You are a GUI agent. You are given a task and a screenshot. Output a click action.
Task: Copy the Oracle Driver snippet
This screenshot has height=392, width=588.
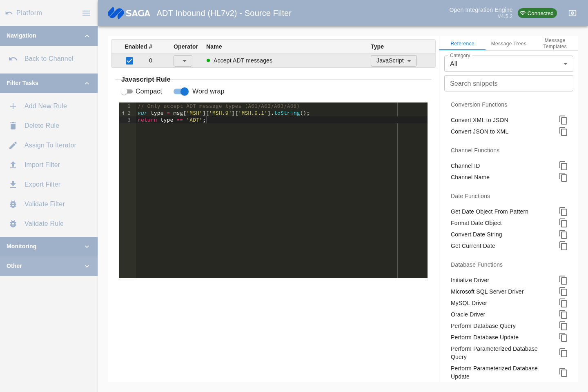(563, 314)
